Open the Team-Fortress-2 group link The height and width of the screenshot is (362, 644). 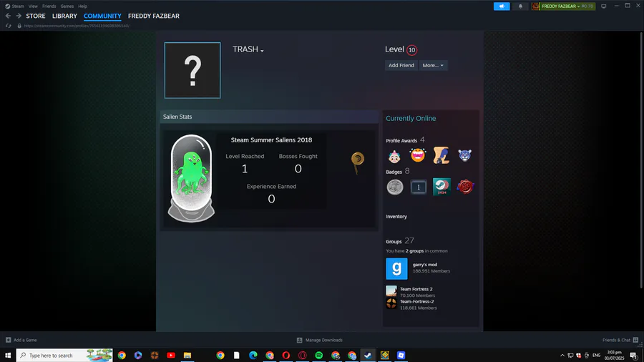[417, 301]
